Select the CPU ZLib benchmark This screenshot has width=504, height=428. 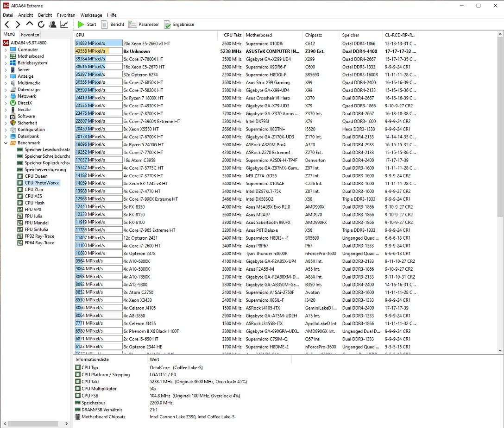[34, 189]
